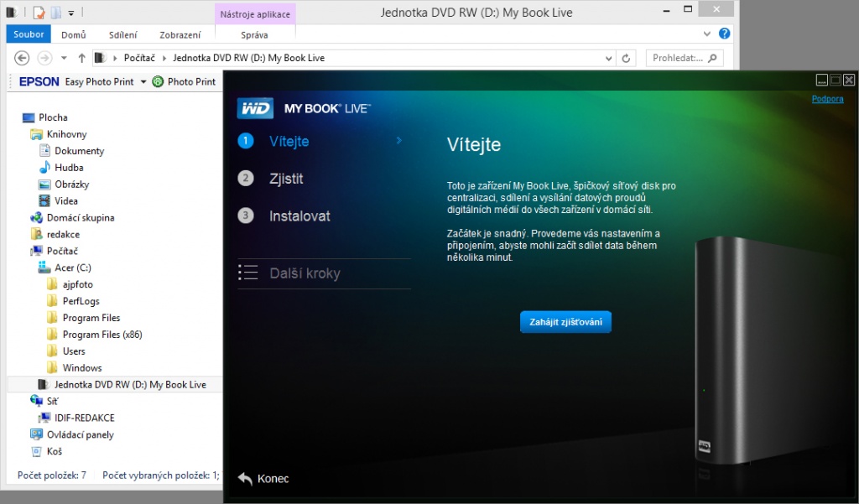Click the Konec exit button
The width and height of the screenshot is (859, 504).
tap(263, 478)
